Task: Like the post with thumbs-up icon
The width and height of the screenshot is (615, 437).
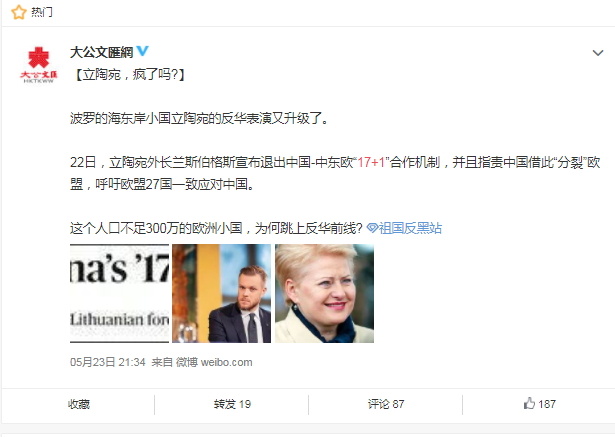Action: point(529,403)
